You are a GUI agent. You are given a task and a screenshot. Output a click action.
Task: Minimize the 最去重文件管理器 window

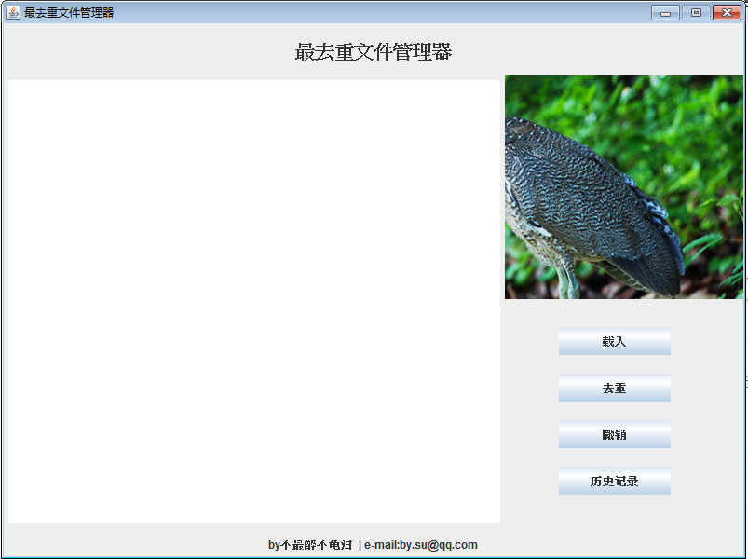coord(665,13)
